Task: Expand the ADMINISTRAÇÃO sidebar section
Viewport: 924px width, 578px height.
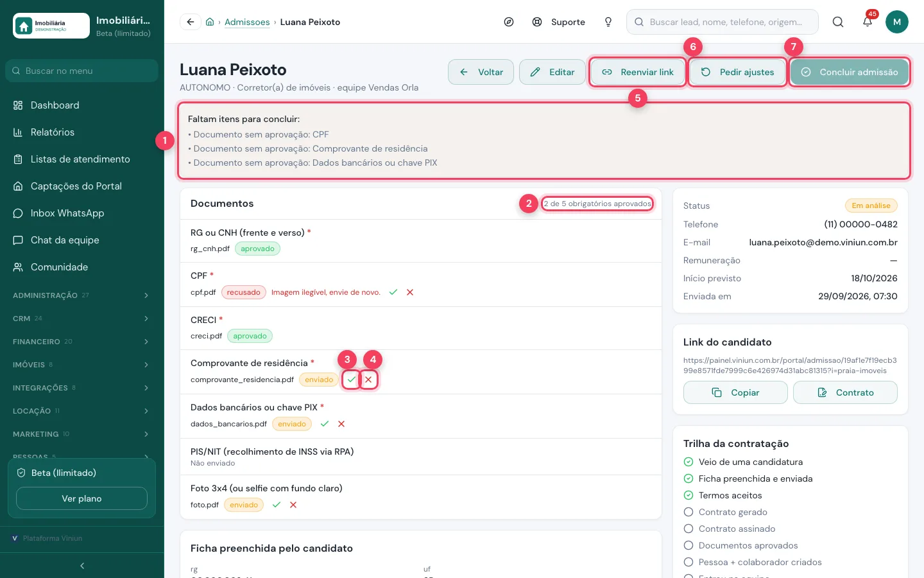Action: [81, 295]
